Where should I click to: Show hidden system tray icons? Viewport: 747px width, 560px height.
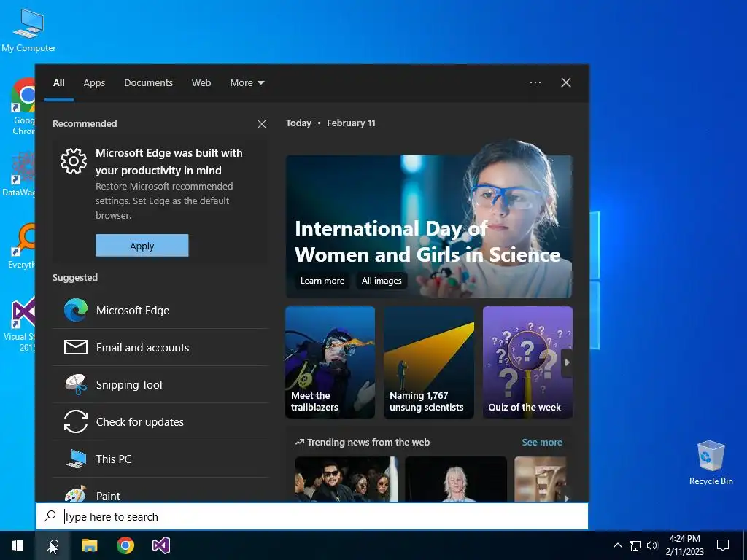pos(617,545)
